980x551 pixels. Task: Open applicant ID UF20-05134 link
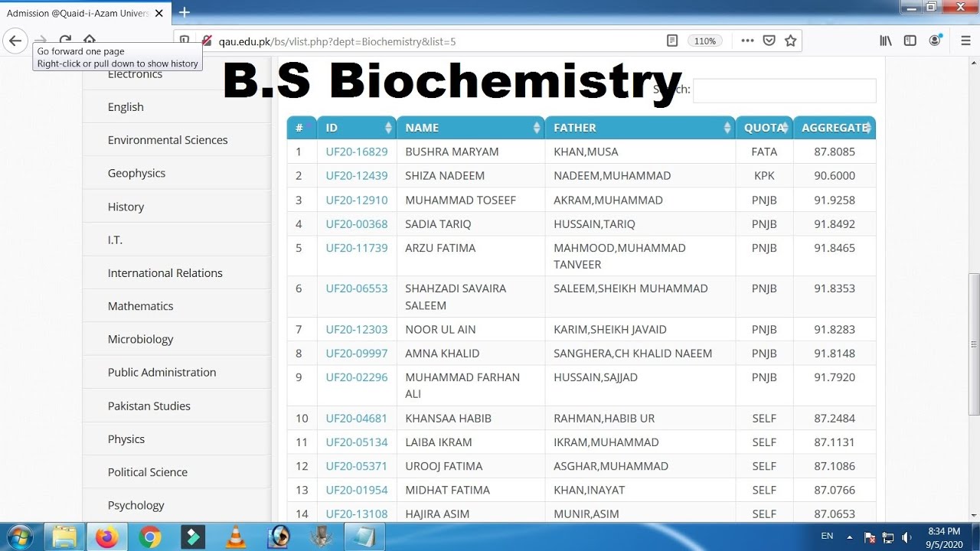(x=357, y=442)
